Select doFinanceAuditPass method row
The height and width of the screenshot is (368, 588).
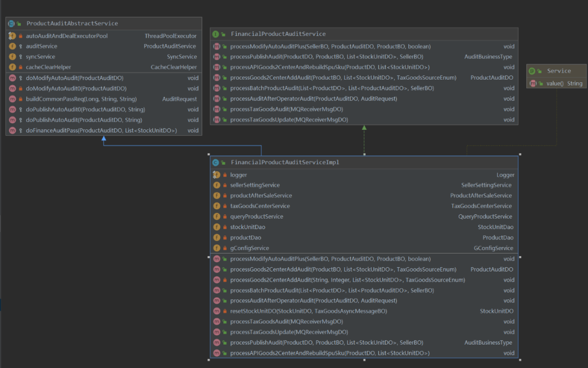[104, 131]
